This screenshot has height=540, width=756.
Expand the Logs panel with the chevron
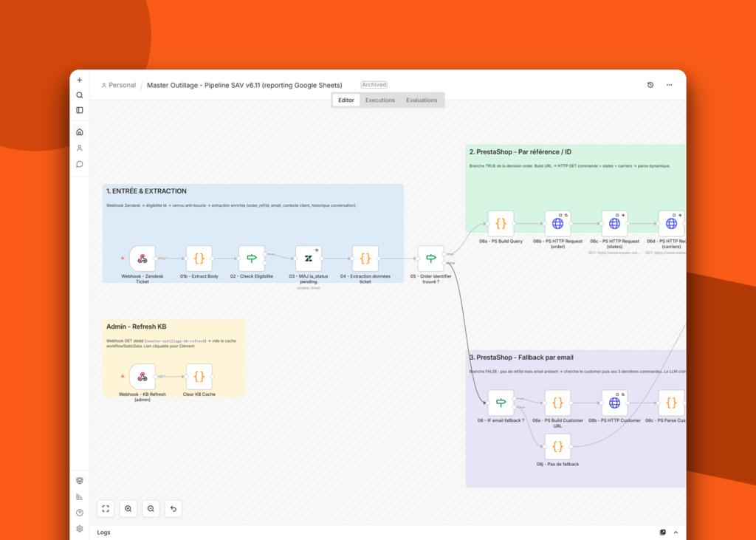click(676, 533)
